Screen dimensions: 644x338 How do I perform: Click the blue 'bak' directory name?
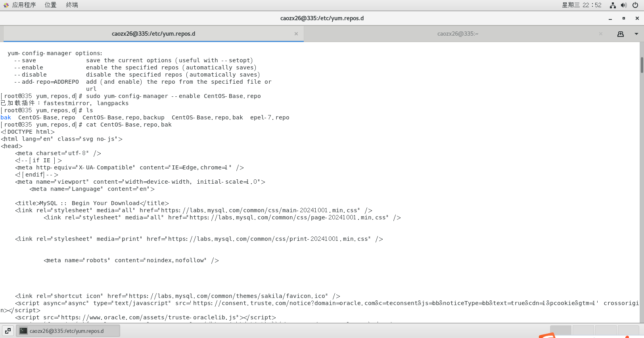click(x=6, y=117)
